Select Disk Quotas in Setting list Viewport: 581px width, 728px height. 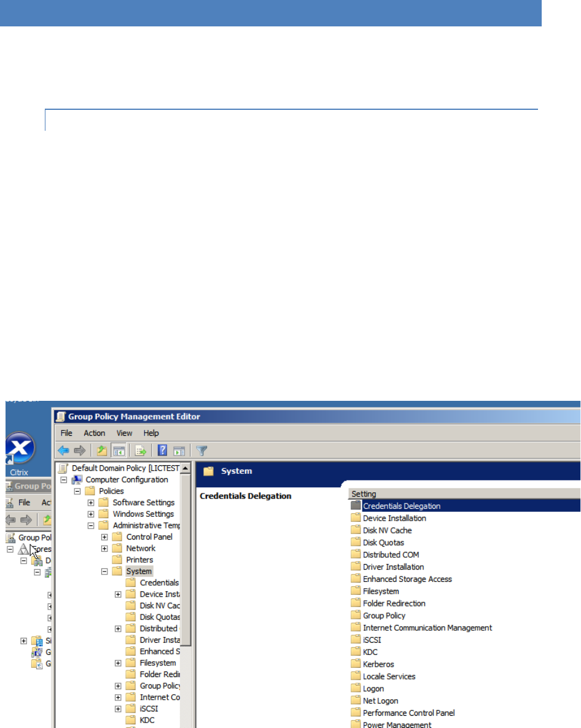point(383,542)
